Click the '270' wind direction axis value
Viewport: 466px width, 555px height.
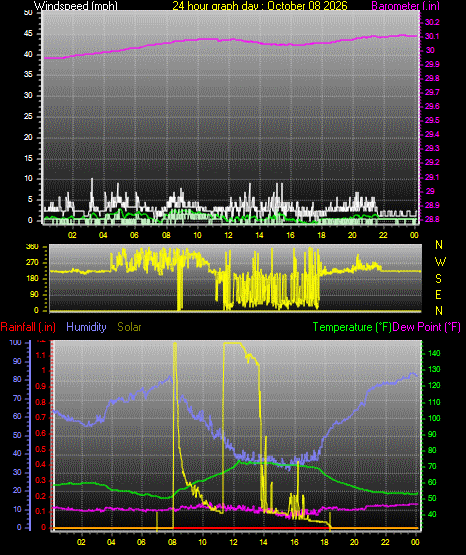click(33, 263)
